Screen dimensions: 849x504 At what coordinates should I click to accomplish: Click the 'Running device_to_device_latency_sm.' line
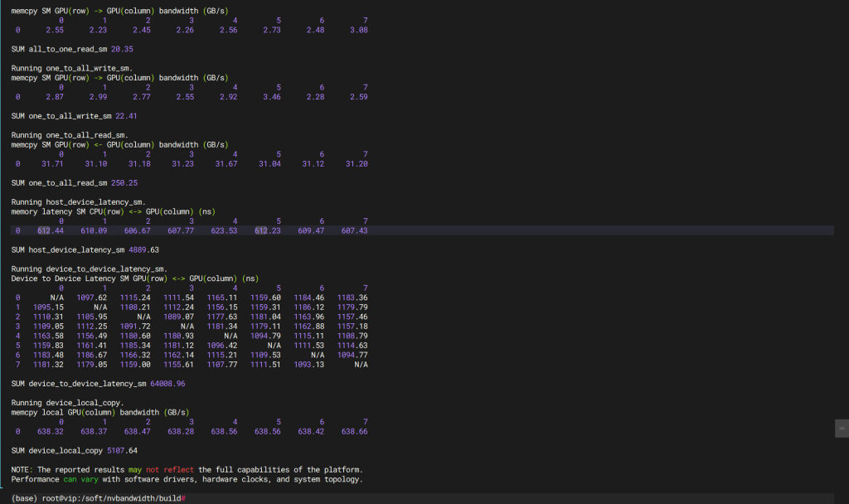[x=90, y=269]
